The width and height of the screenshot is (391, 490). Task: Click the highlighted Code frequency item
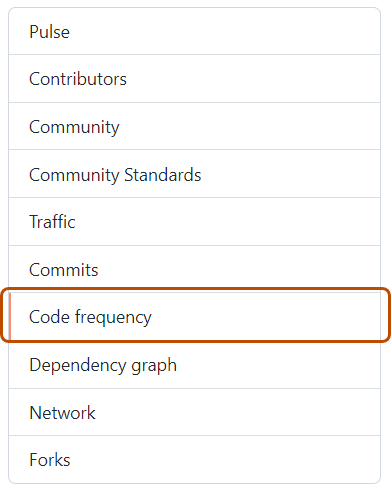click(195, 315)
